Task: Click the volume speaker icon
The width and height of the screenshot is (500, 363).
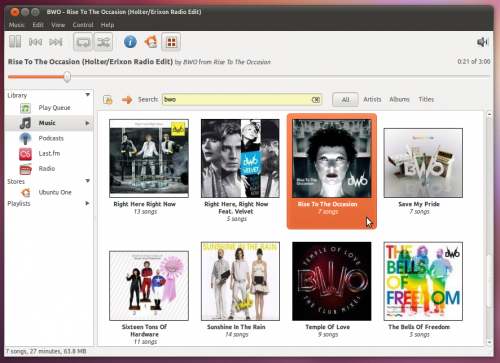Action: pyautogui.click(x=482, y=42)
